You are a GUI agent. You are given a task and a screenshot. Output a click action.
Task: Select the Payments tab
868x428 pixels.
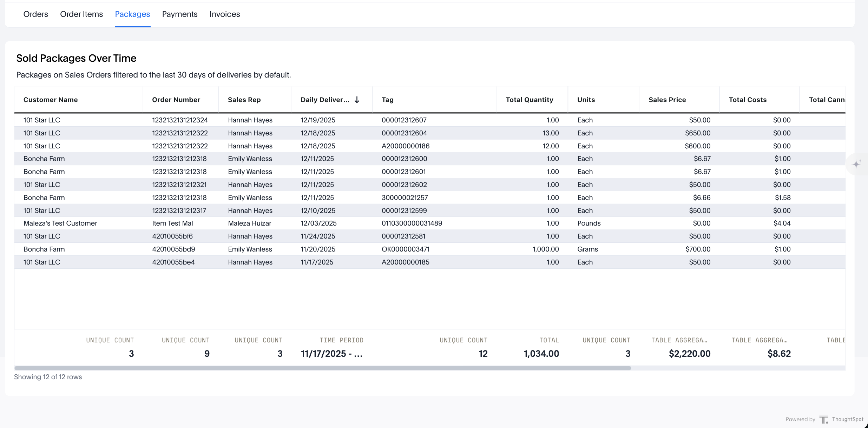180,14
